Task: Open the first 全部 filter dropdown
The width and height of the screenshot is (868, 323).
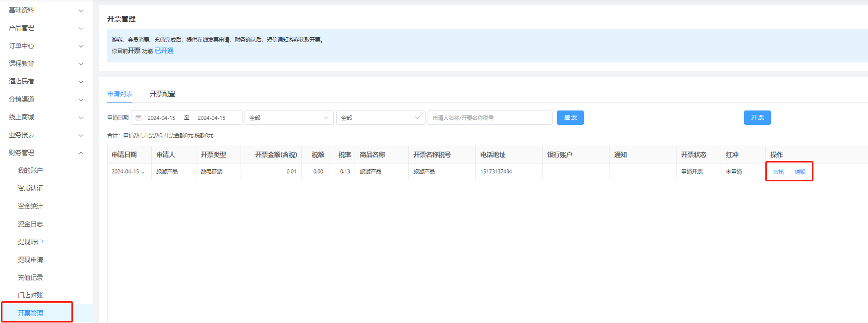Action: pyautogui.click(x=289, y=118)
